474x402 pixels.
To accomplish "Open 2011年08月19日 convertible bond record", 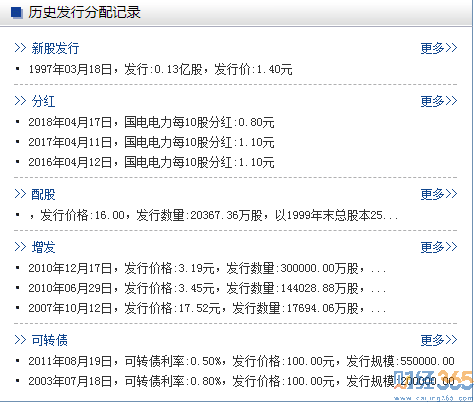I will pyautogui.click(x=241, y=361).
